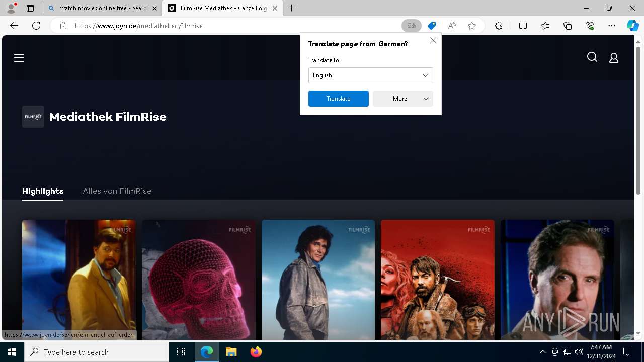
Task: Open the Joyn user account icon
Action: tap(614, 58)
